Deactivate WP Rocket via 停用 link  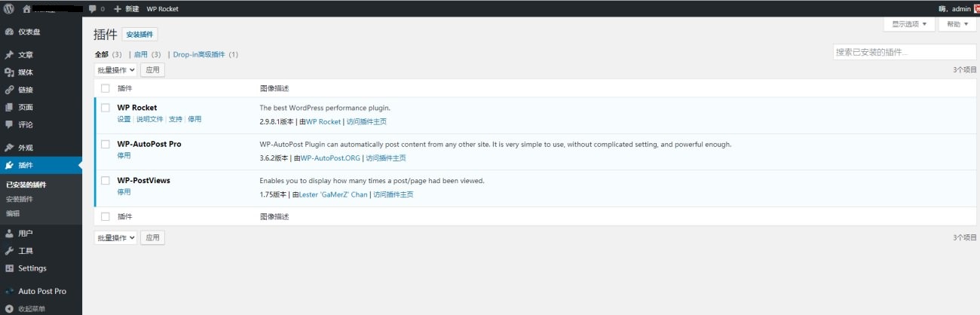[x=194, y=119]
